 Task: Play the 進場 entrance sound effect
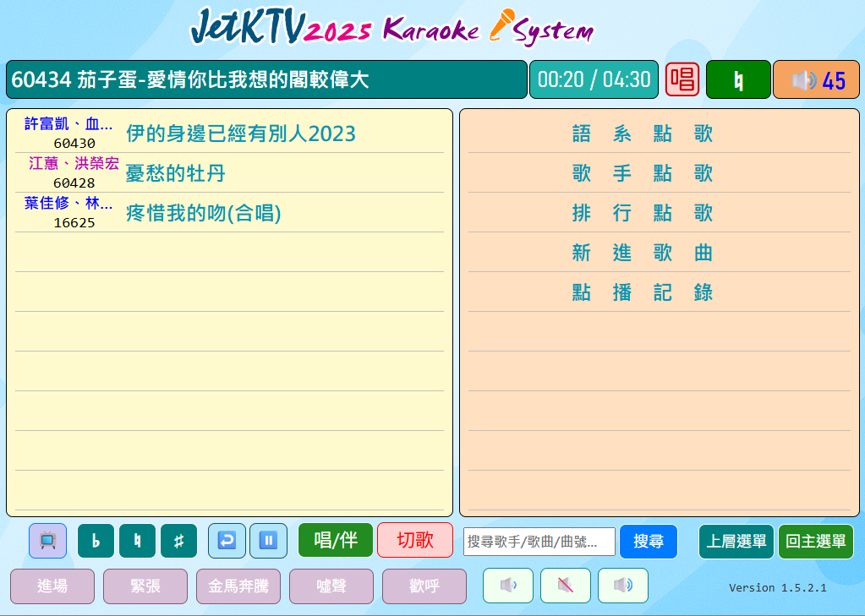(52, 586)
